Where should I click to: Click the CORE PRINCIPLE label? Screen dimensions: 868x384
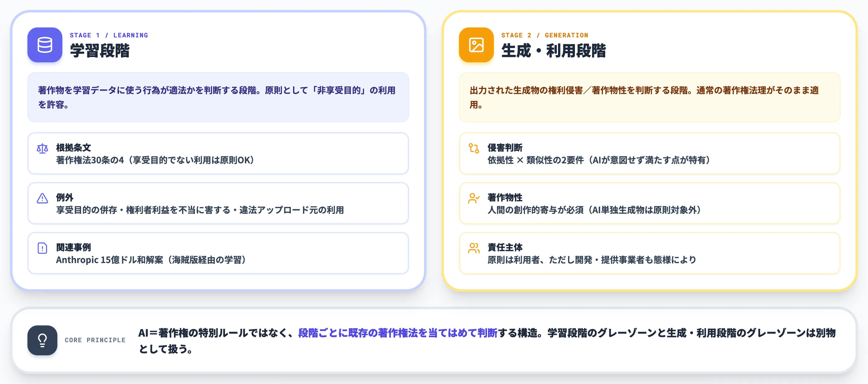(x=95, y=340)
